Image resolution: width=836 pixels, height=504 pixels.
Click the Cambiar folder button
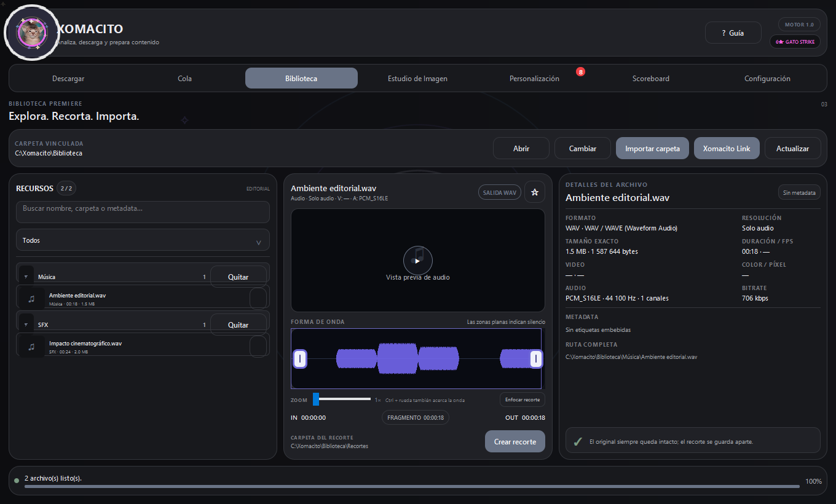click(583, 148)
